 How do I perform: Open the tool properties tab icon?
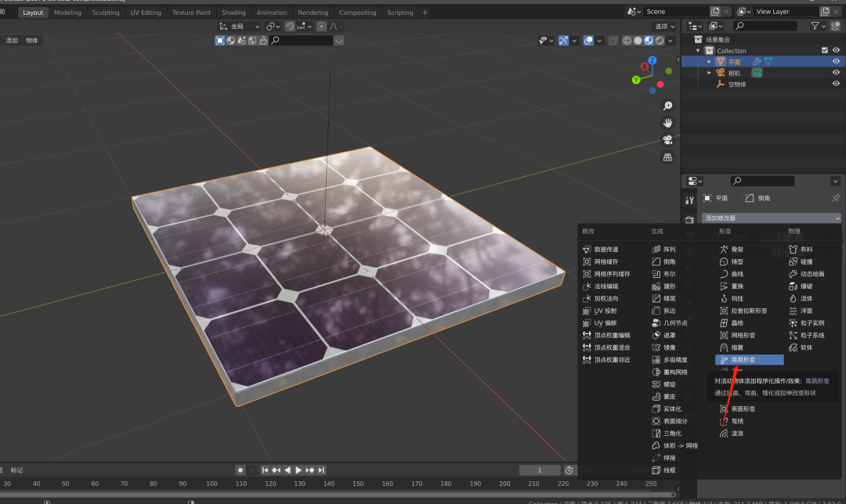(x=689, y=200)
